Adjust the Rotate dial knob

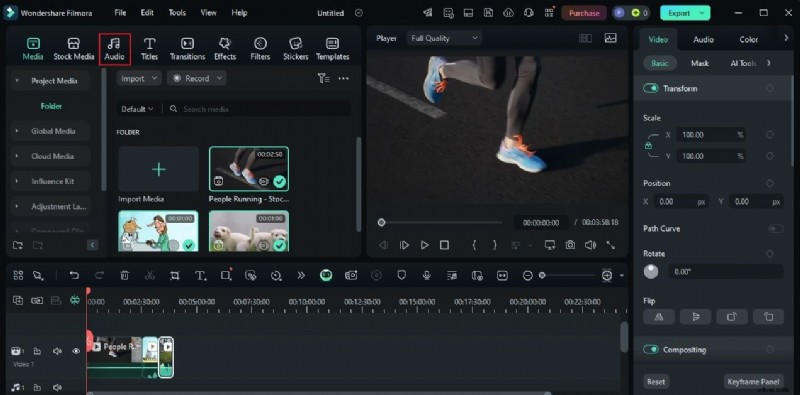pos(651,271)
